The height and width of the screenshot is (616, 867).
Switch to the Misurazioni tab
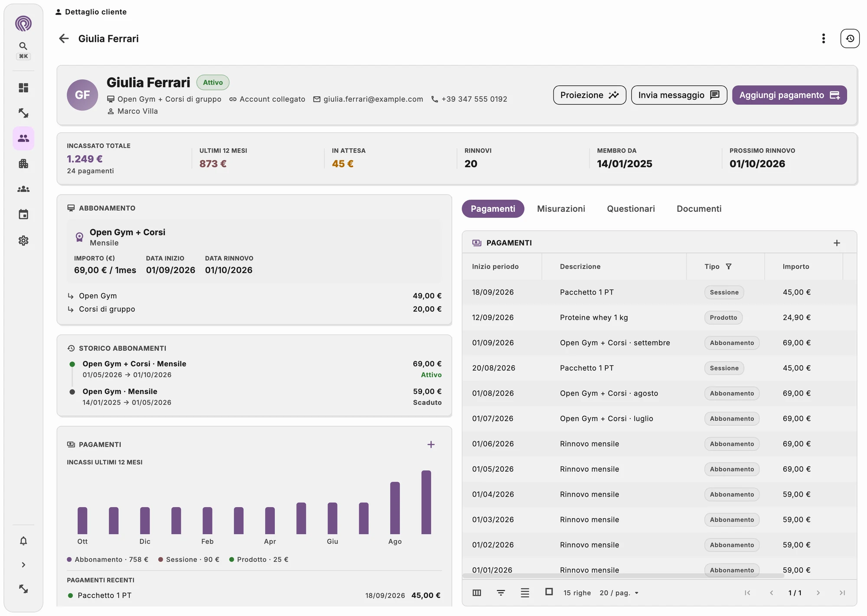[561, 209]
